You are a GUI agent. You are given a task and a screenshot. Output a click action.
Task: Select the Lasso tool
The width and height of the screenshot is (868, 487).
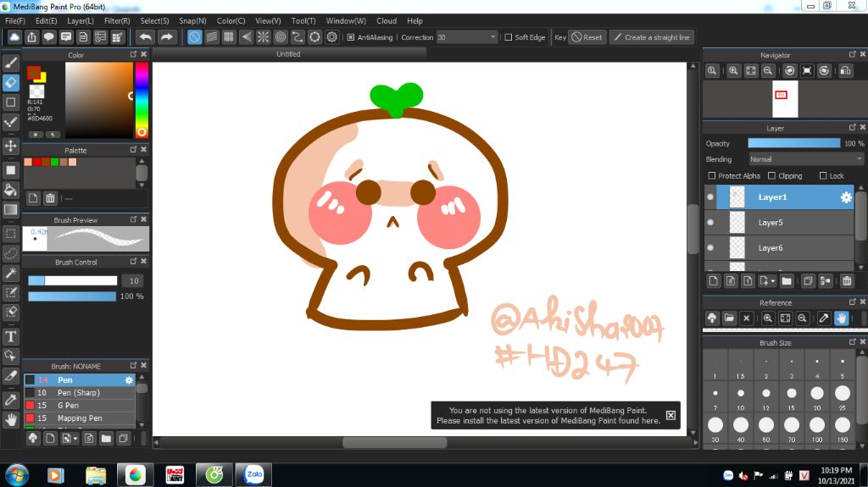(10, 253)
